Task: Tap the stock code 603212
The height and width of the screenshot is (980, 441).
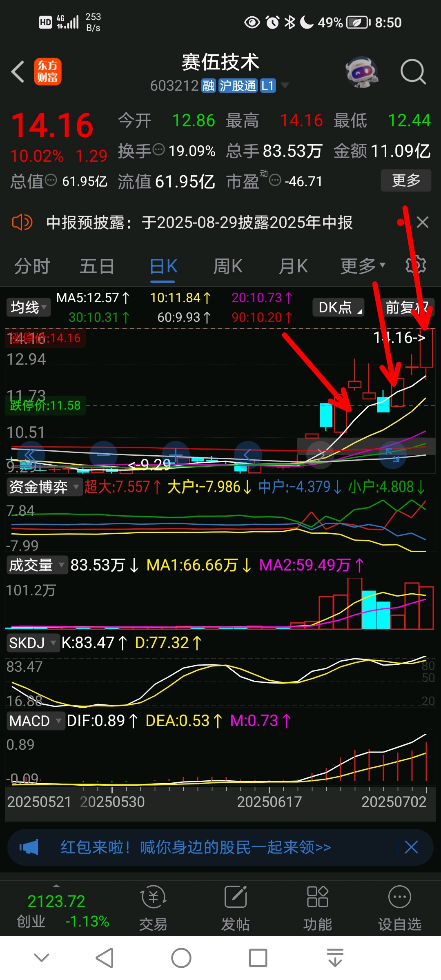Action: [174, 86]
